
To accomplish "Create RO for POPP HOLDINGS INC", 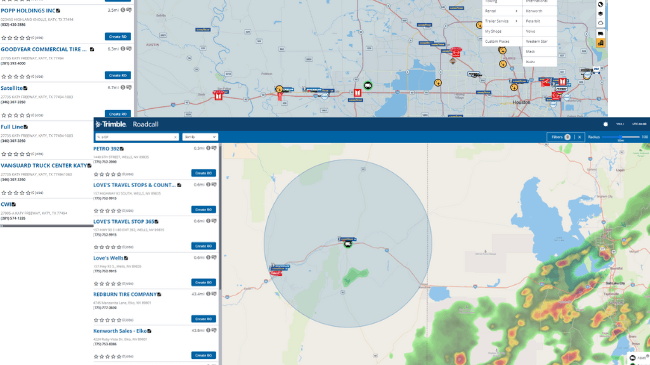I will point(118,36).
